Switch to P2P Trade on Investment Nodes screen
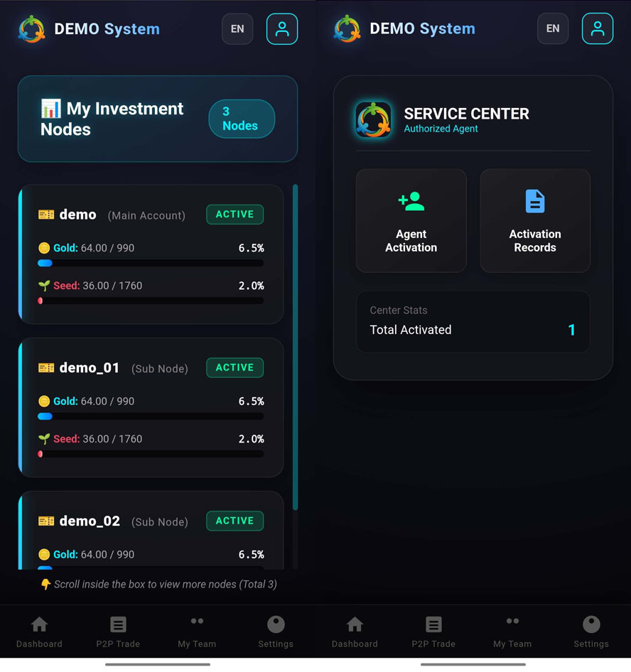 (118, 631)
